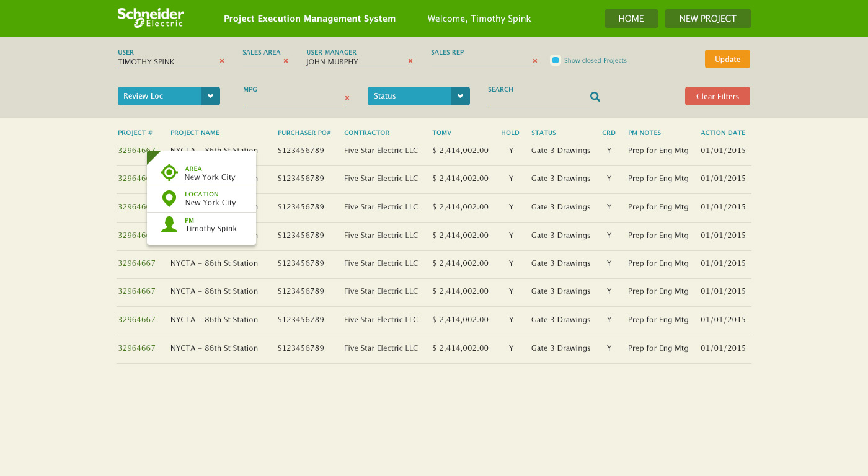Clear the SALES REP filter
This screenshot has width=868, height=476.
pos(534,61)
